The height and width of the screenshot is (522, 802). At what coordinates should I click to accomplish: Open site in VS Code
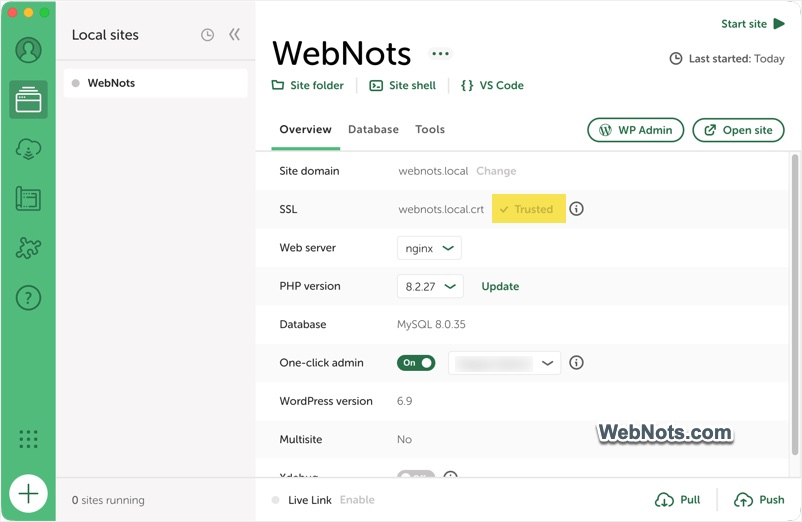(492, 85)
